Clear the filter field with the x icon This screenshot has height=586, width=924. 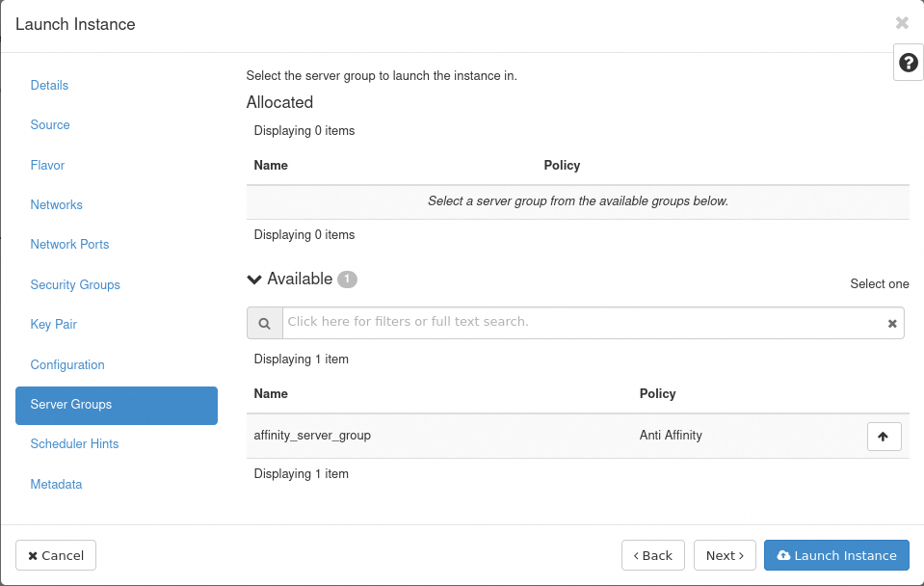click(x=891, y=322)
